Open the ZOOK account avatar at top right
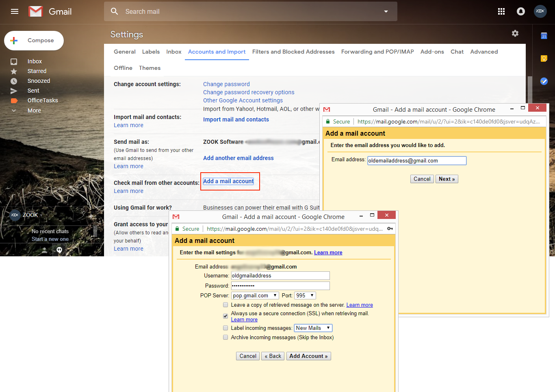 pyautogui.click(x=540, y=11)
